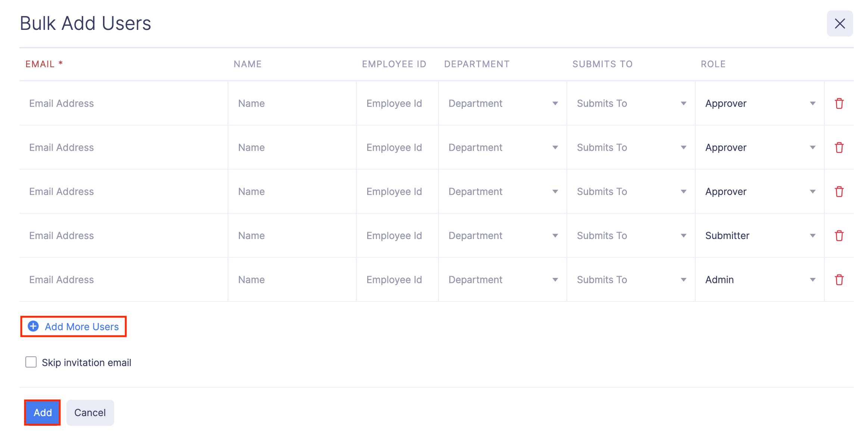The width and height of the screenshot is (868, 440).
Task: Delete the second user row
Action: click(x=839, y=148)
